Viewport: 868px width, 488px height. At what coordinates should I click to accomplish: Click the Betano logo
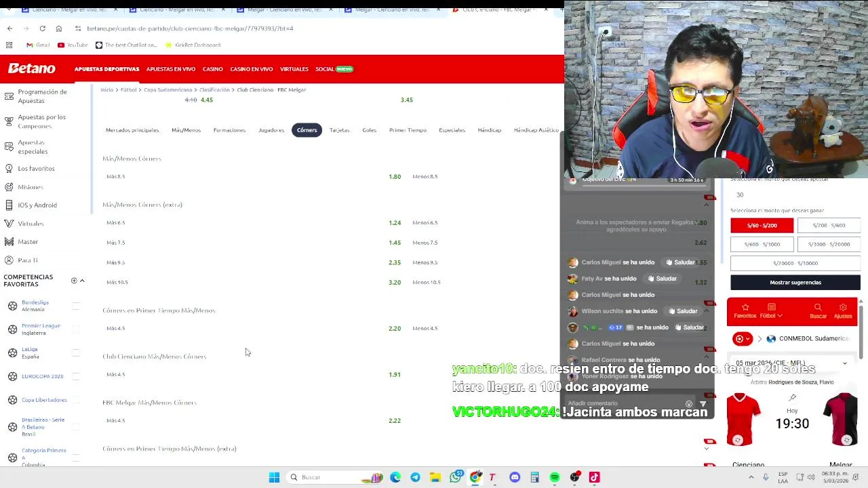click(x=31, y=68)
